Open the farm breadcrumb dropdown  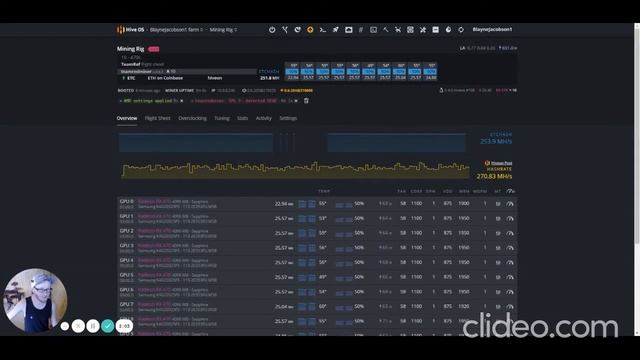(176, 30)
